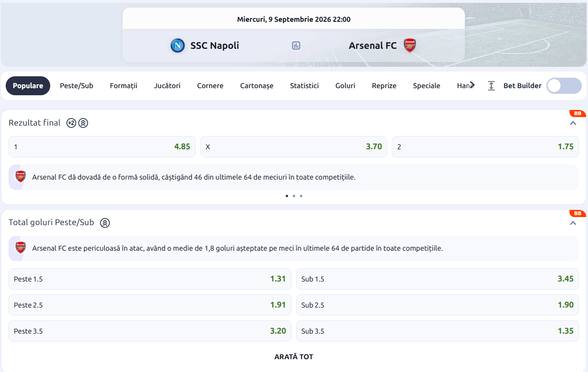Image resolution: width=588 pixels, height=372 pixels.
Task: Select the Populare tab
Action: [28, 86]
